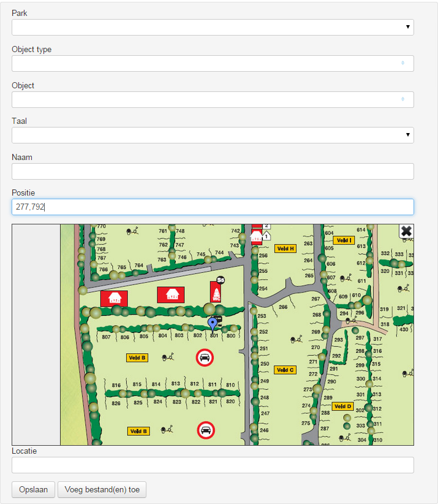
Task: Click the no-cars sign below plot 802
Action: click(x=205, y=357)
